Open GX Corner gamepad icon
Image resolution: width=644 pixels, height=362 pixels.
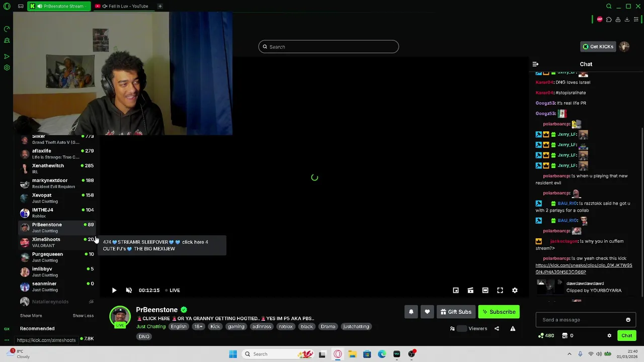pyautogui.click(x=21, y=6)
